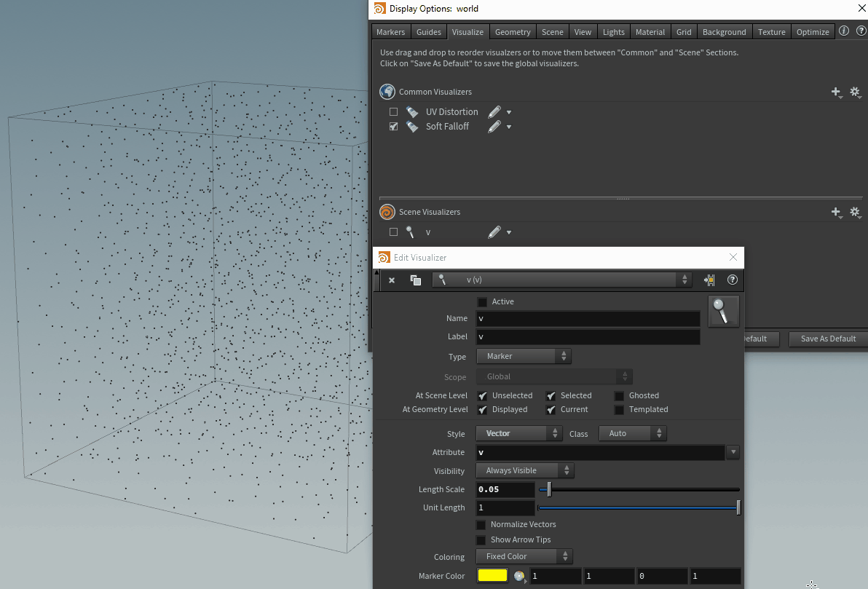
Task: Open the Visibility dropdown showing Always Visible
Action: click(x=524, y=470)
